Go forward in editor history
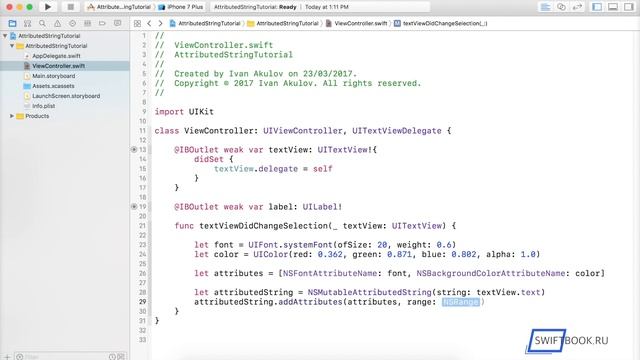This screenshot has width=640, height=360. click(x=160, y=23)
